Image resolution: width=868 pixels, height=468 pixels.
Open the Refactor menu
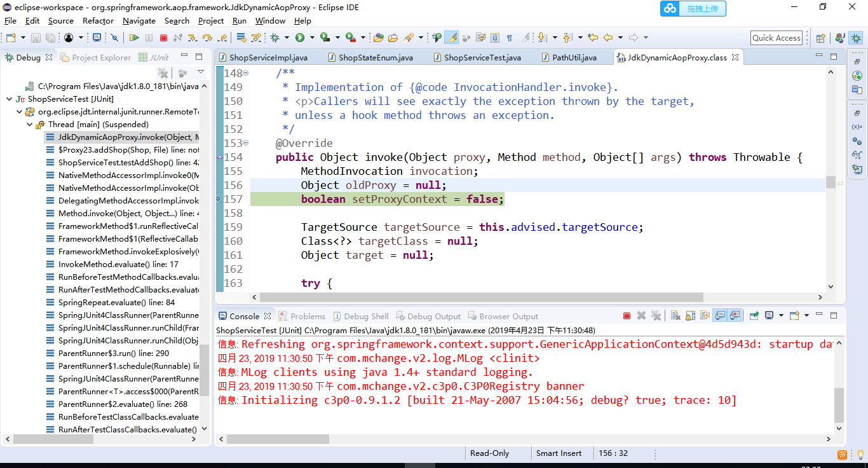tap(98, 20)
